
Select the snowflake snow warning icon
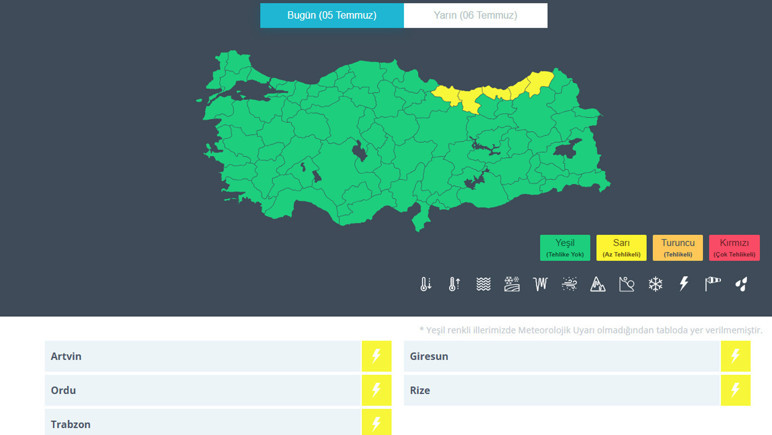tap(655, 284)
